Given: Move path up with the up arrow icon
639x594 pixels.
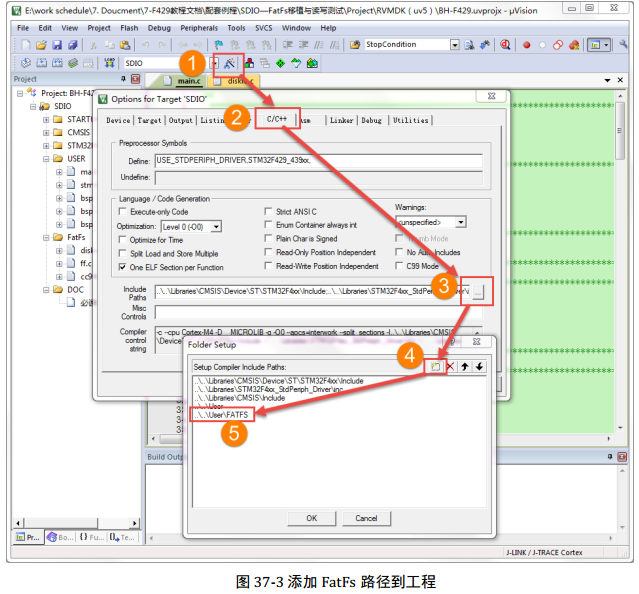Looking at the screenshot, I should pos(465,367).
